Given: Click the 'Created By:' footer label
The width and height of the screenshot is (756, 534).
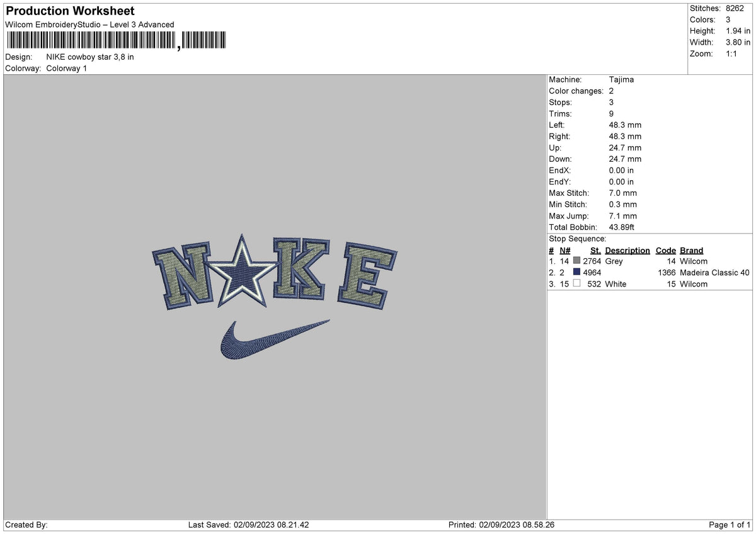Looking at the screenshot, I should coord(26,525).
